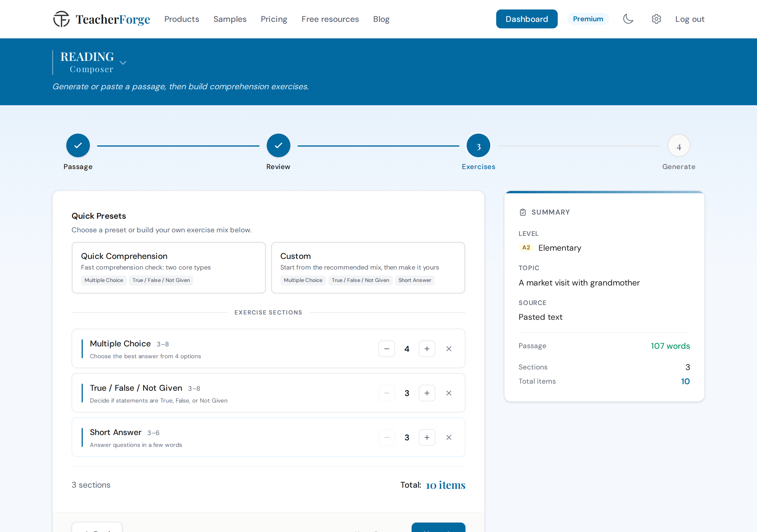Click Short Answer tag in Custom preset

pos(415,280)
